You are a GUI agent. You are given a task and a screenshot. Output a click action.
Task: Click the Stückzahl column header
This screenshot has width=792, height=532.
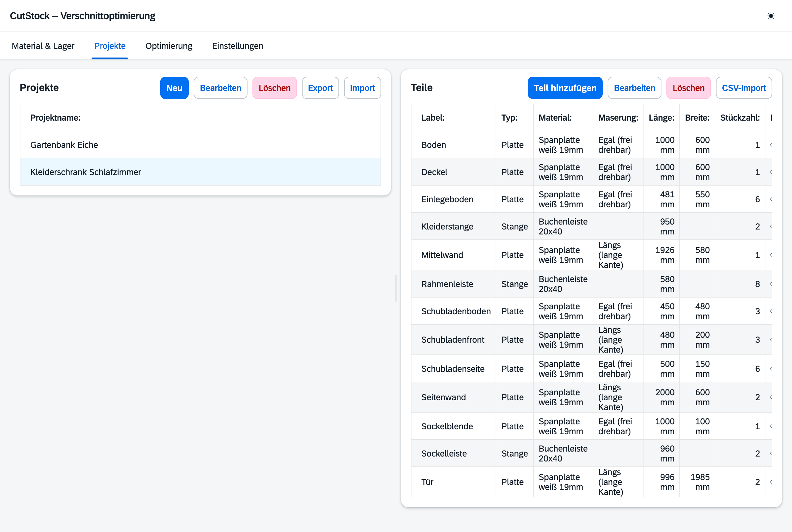coord(740,118)
